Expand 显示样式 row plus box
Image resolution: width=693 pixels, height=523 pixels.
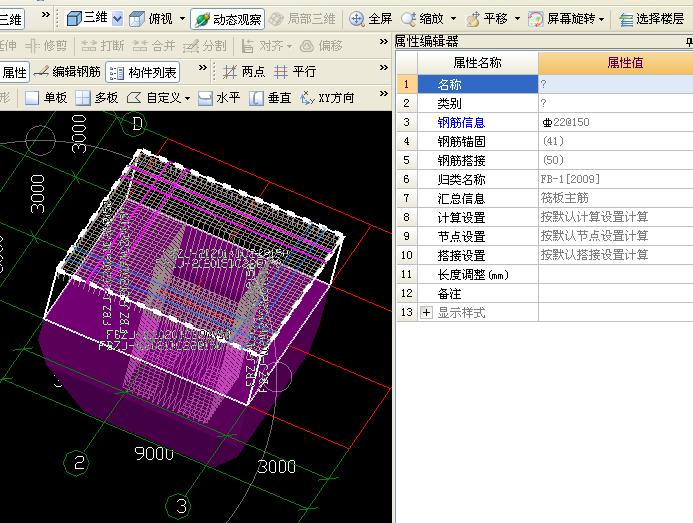tap(426, 313)
